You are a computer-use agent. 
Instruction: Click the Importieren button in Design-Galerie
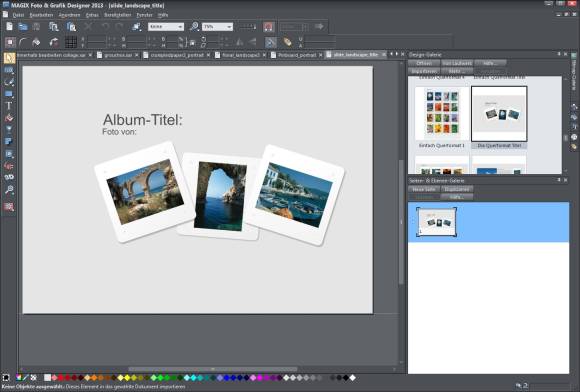pos(424,71)
